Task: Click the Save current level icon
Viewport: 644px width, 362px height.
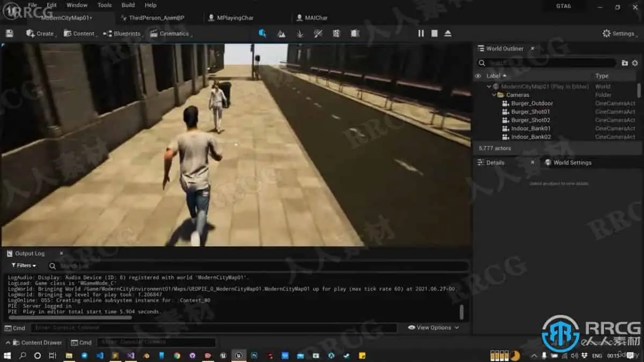Action: click(x=9, y=33)
